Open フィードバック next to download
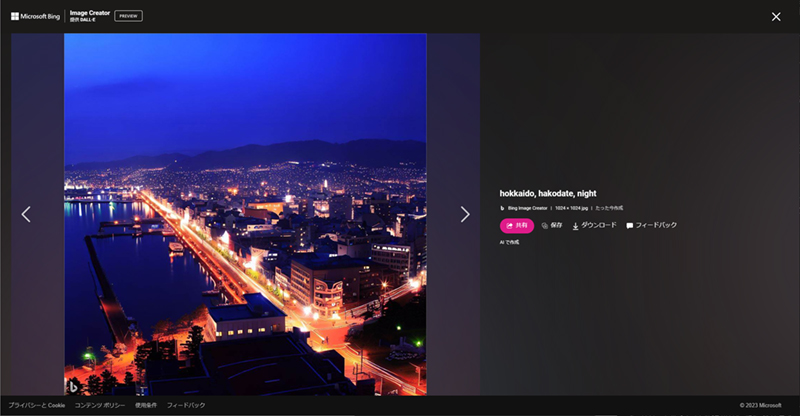Viewport: 800px width, 416px height. (x=652, y=225)
